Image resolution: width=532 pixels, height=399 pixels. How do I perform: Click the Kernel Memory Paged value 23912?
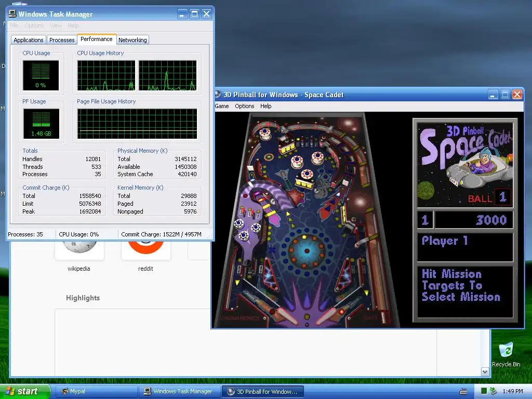(x=189, y=204)
